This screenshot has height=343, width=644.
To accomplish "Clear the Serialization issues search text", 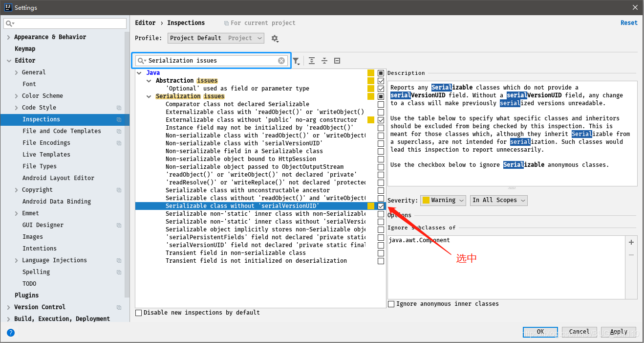I will (281, 60).
